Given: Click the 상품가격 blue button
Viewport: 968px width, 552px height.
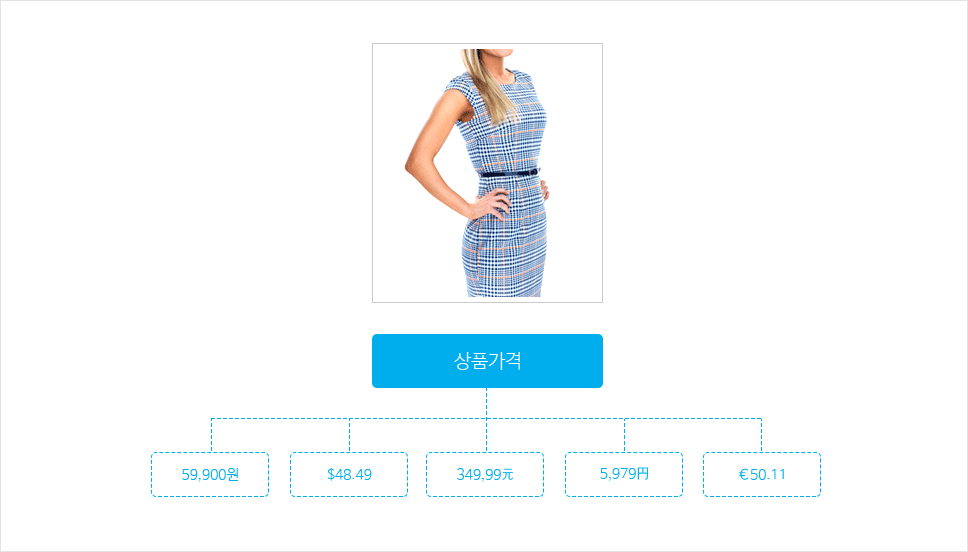Looking at the screenshot, I should (487, 361).
